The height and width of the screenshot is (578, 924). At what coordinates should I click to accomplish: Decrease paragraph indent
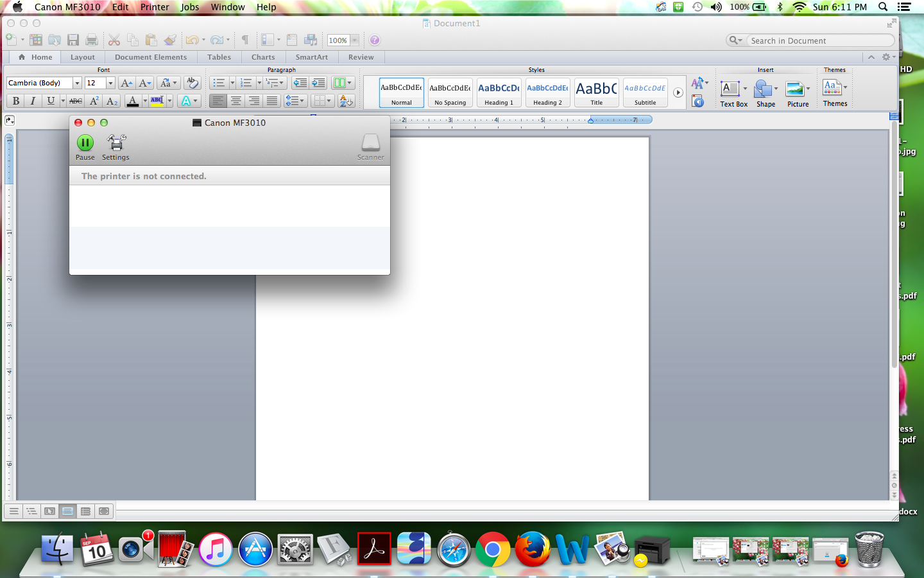tap(300, 83)
